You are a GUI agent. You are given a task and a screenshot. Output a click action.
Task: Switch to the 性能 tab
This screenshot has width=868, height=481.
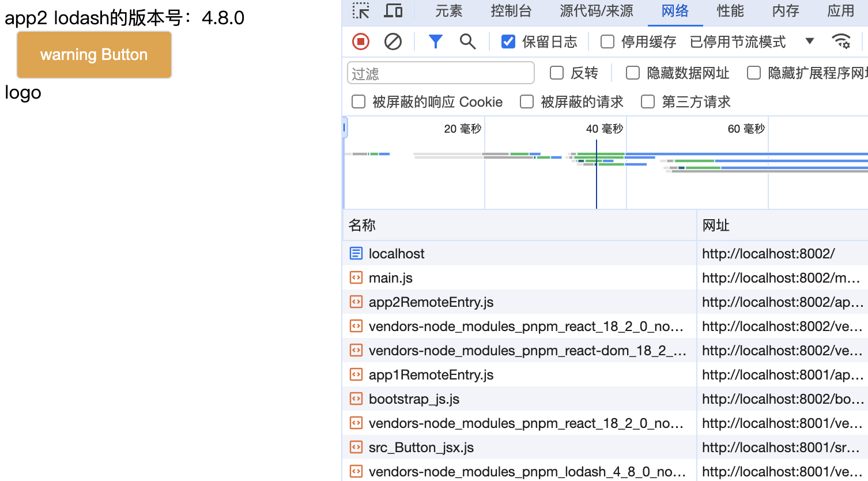coord(730,11)
